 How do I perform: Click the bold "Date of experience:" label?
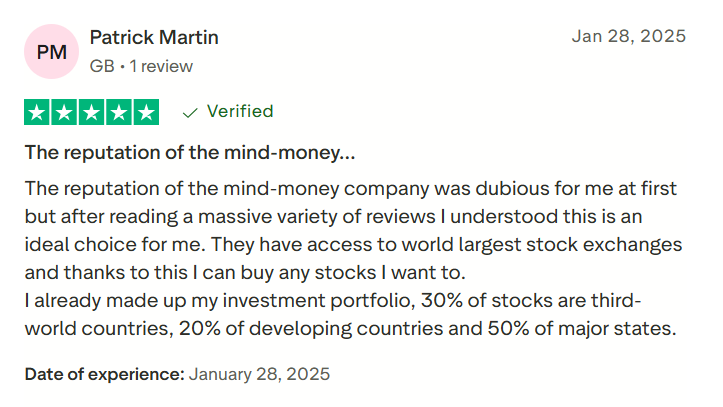pos(105,375)
